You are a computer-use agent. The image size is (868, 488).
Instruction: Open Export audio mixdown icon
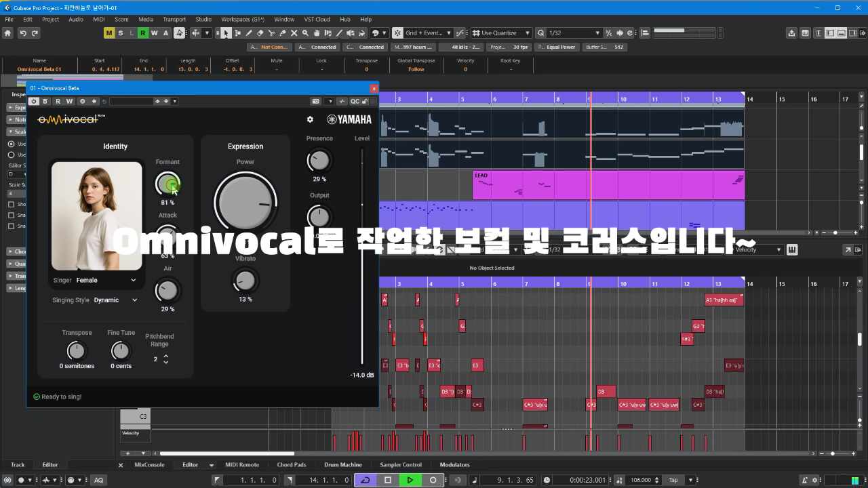(x=791, y=33)
